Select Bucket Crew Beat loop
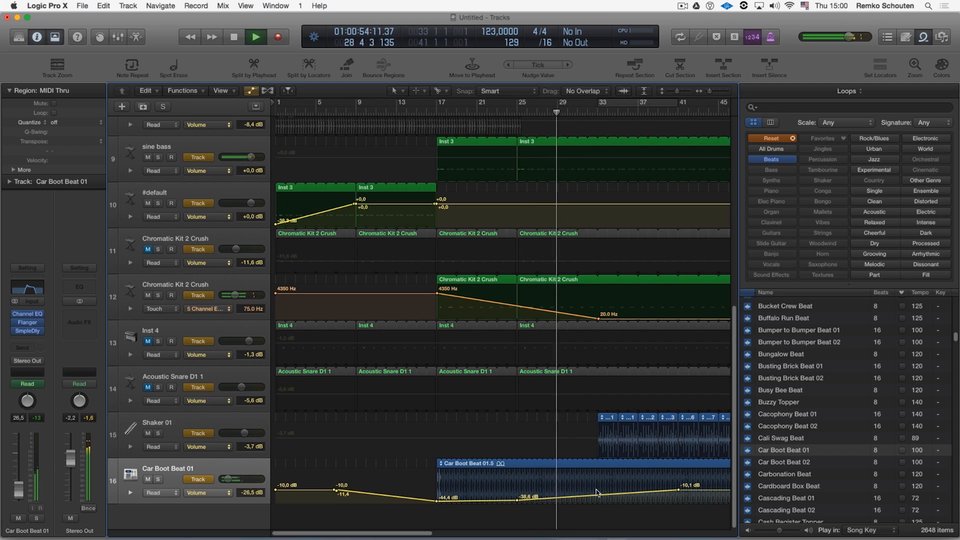Viewport: 960px width, 540px height. click(x=848, y=306)
